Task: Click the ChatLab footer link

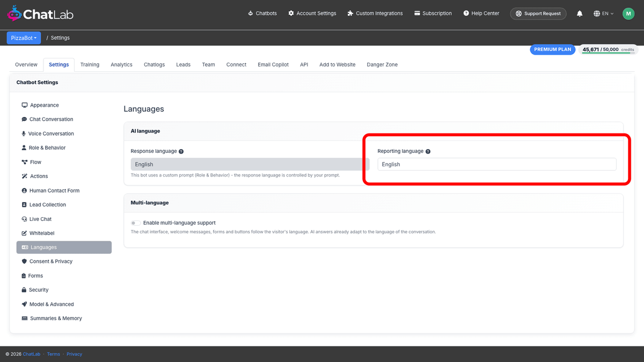Action: [31, 354]
